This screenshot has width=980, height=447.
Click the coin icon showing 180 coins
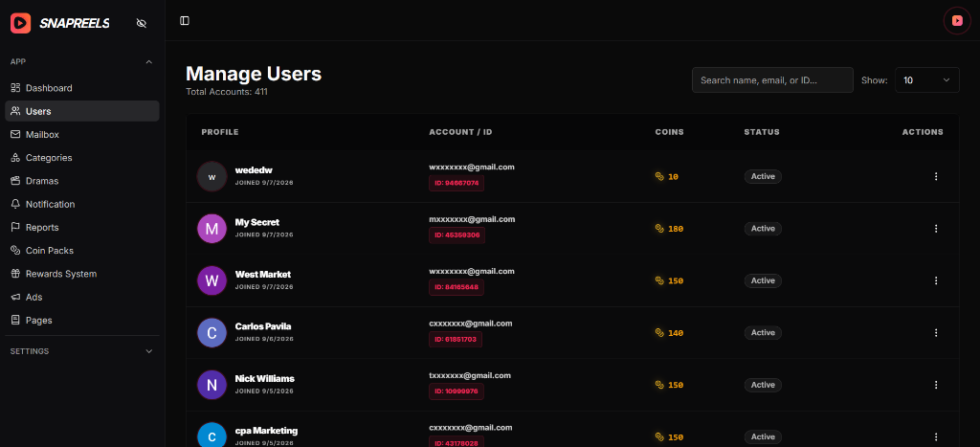coord(658,228)
